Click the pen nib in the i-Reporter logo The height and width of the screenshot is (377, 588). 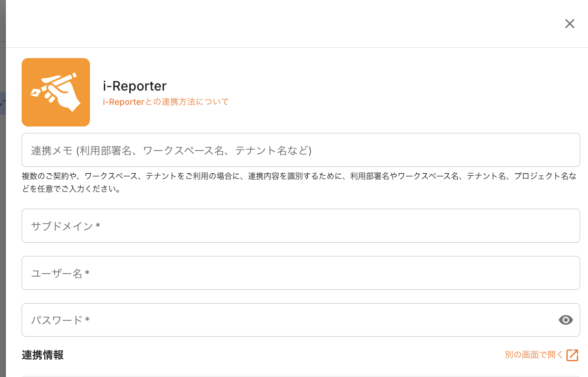35,93
